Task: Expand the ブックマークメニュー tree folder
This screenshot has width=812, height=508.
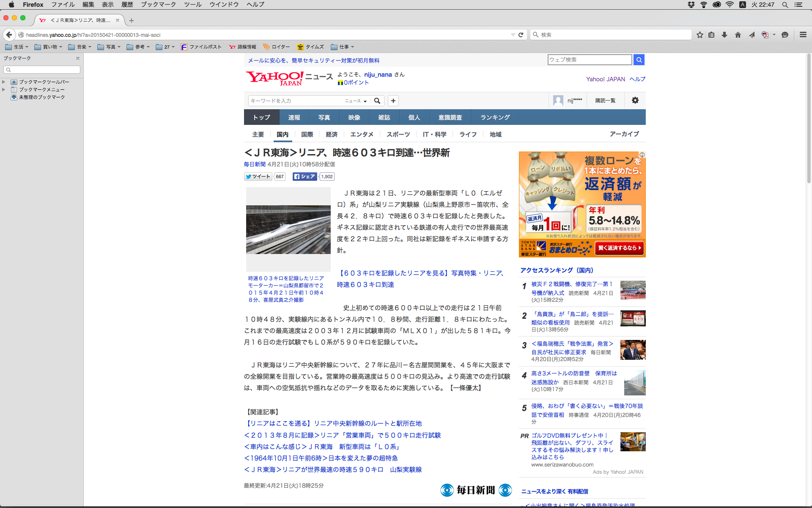Action: click(x=4, y=90)
